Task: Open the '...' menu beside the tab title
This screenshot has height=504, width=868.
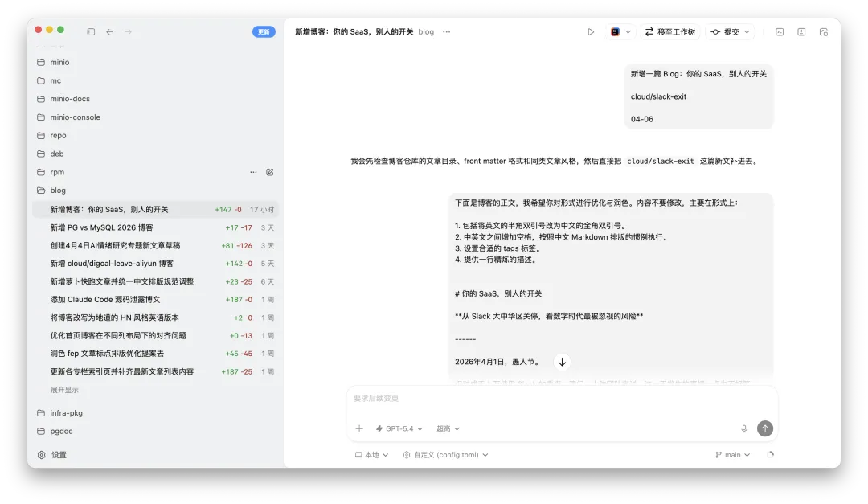Action: tap(447, 32)
